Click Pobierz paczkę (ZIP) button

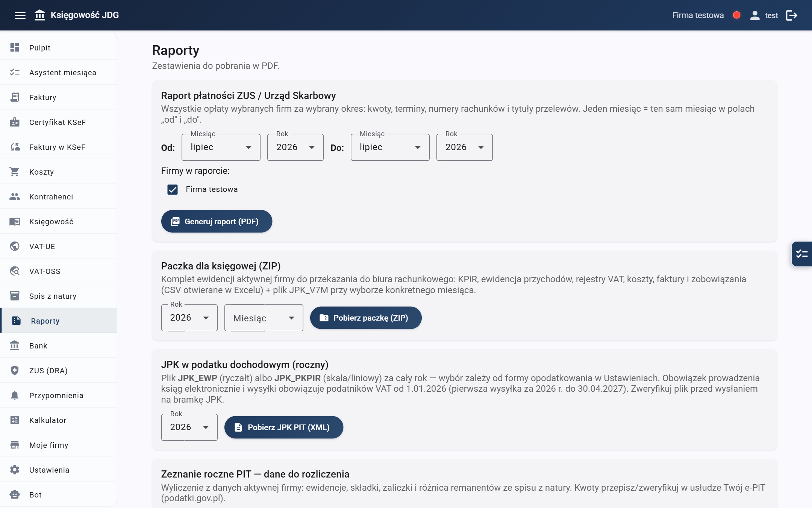coord(366,318)
